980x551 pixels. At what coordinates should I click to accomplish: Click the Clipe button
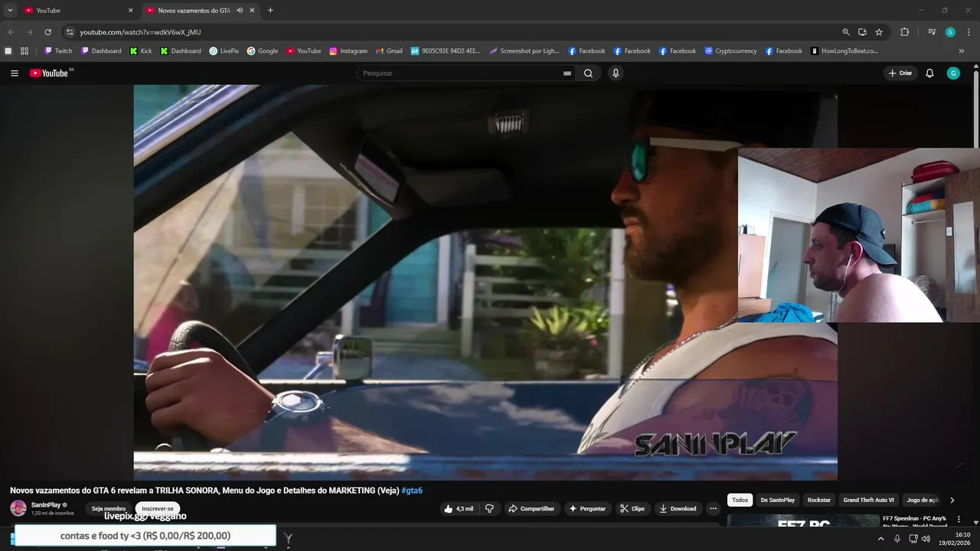coord(632,509)
